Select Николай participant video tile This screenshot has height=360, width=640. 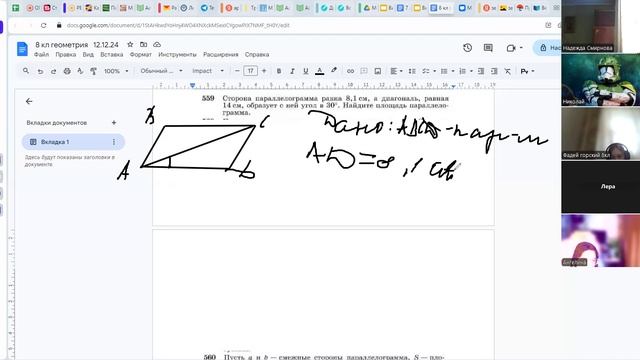click(600, 80)
